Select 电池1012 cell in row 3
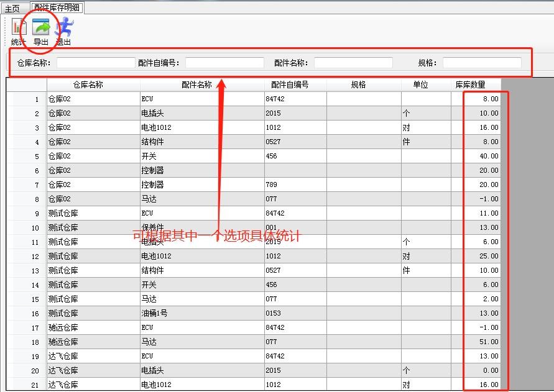Image resolution: width=554 pixels, height=392 pixels. (202, 127)
